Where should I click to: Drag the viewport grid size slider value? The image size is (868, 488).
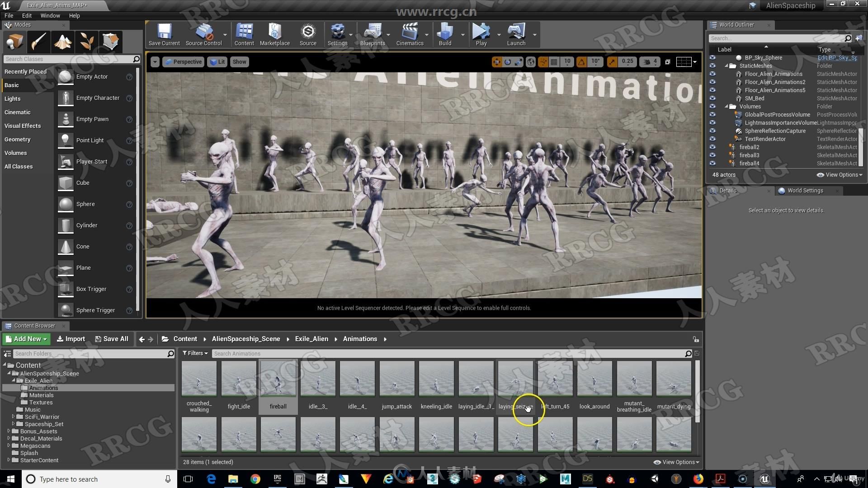click(x=567, y=61)
